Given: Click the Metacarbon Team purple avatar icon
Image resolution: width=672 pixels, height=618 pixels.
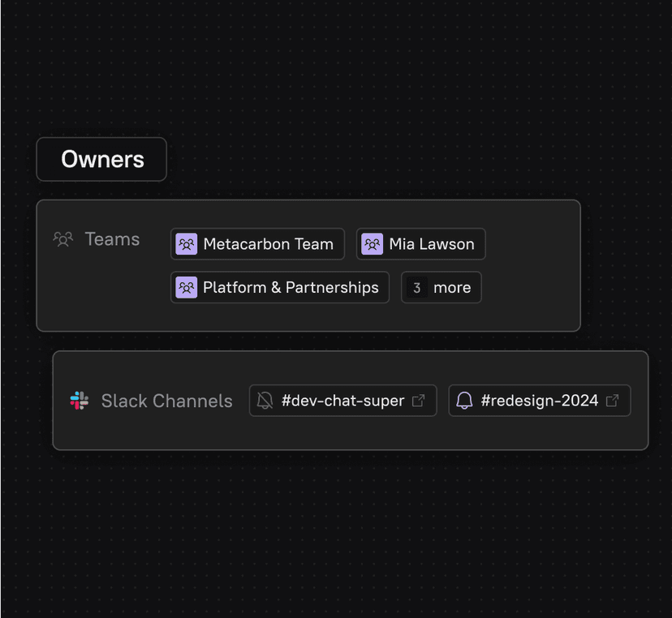Looking at the screenshot, I should [187, 244].
